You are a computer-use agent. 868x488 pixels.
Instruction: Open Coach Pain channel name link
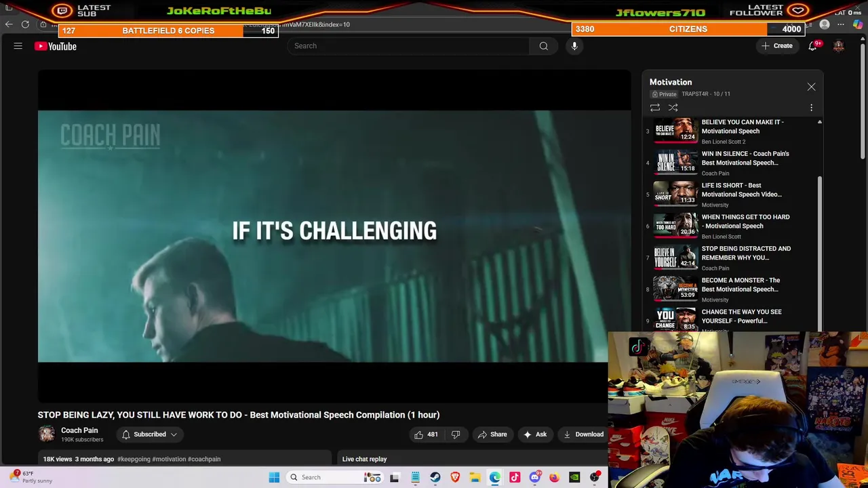pos(79,430)
